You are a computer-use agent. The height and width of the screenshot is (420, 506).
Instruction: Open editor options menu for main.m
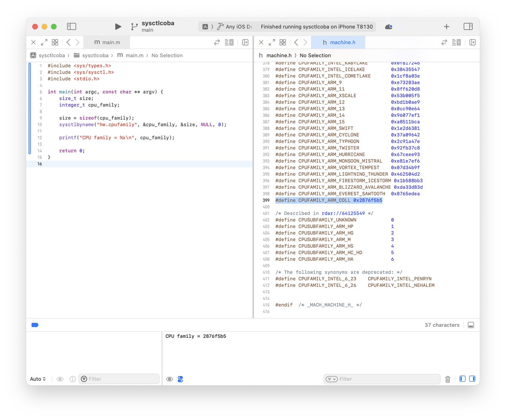(x=229, y=42)
